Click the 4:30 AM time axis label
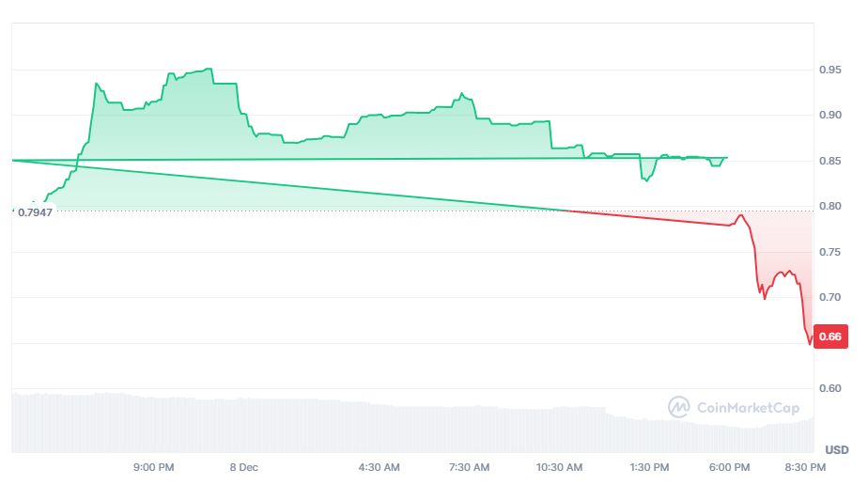Image resolution: width=868 pixels, height=485 pixels. click(x=380, y=467)
